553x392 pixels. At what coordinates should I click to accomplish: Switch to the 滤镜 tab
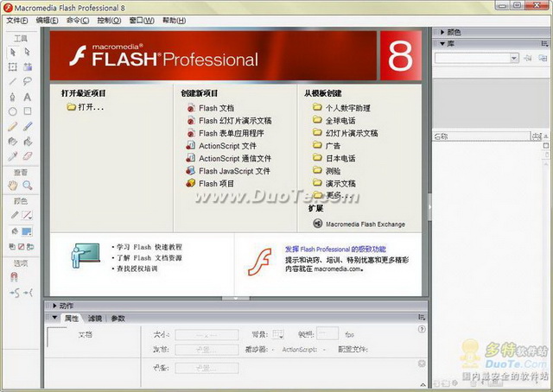pos(95,319)
